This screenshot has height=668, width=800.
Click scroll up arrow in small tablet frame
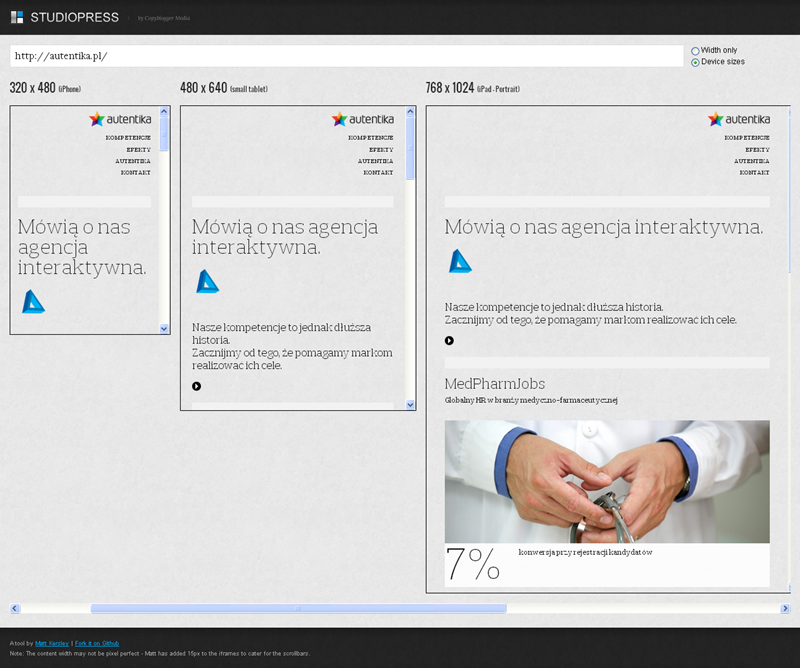pyautogui.click(x=410, y=112)
